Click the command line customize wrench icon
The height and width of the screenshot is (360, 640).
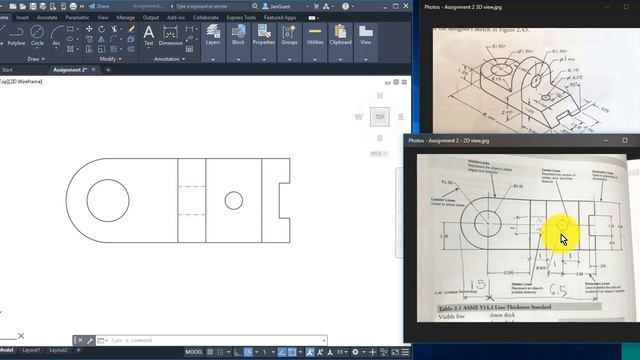click(90, 340)
